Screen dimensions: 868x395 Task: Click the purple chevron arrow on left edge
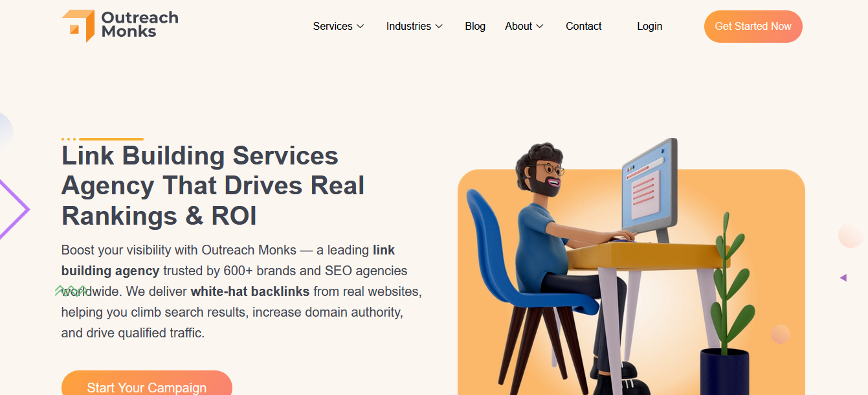coord(14,209)
